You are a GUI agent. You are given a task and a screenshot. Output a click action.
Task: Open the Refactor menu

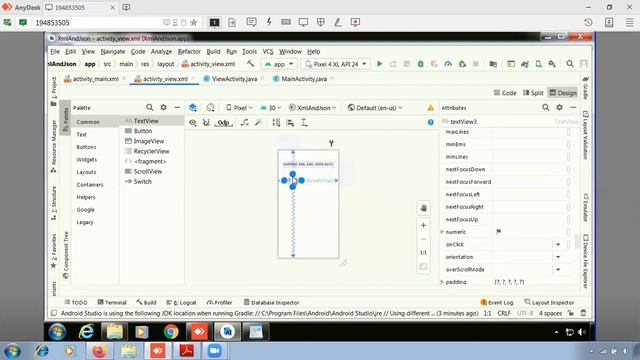tap(189, 51)
